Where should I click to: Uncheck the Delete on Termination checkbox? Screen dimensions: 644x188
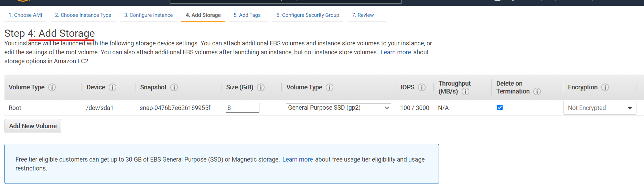click(x=500, y=108)
